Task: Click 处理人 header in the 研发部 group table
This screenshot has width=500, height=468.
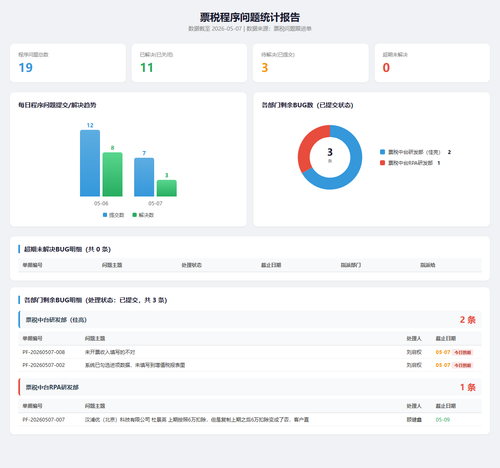Action: [x=414, y=338]
